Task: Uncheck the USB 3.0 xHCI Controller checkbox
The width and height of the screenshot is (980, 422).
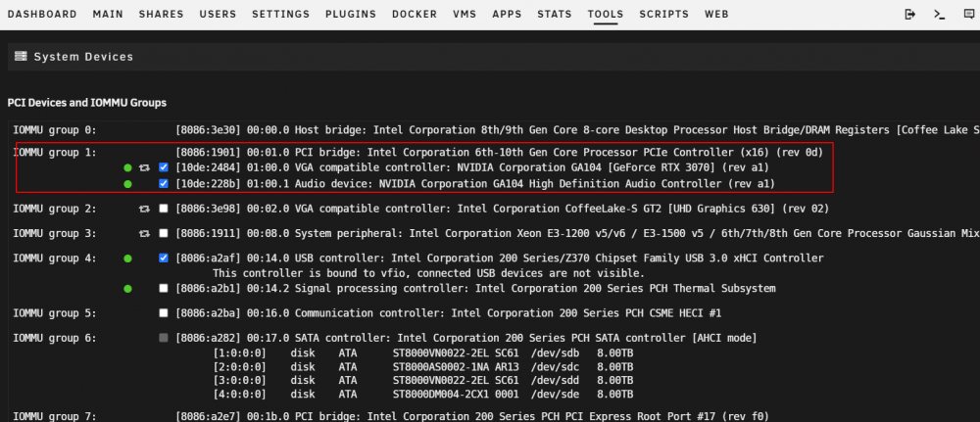Action: pyautogui.click(x=164, y=258)
